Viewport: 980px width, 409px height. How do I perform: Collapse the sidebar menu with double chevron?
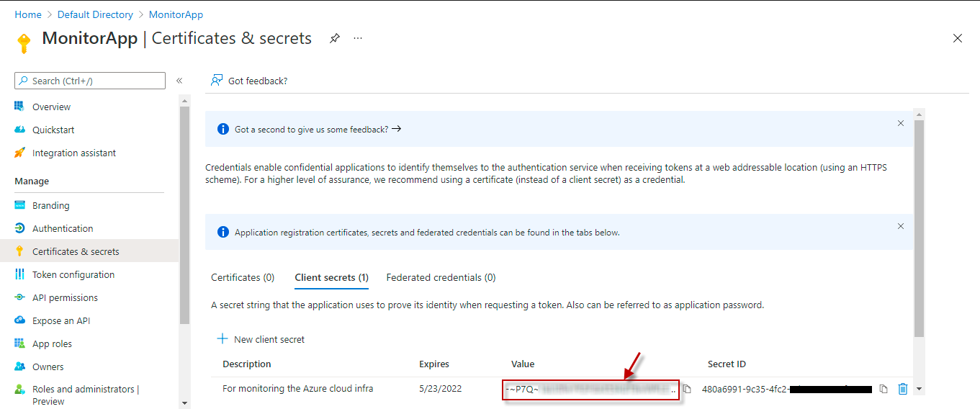click(179, 81)
